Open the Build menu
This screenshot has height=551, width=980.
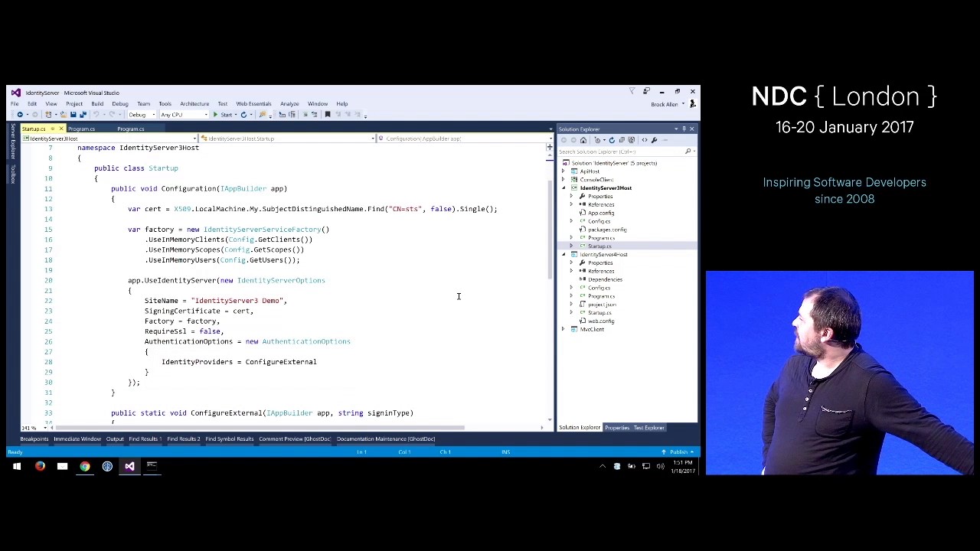point(97,104)
